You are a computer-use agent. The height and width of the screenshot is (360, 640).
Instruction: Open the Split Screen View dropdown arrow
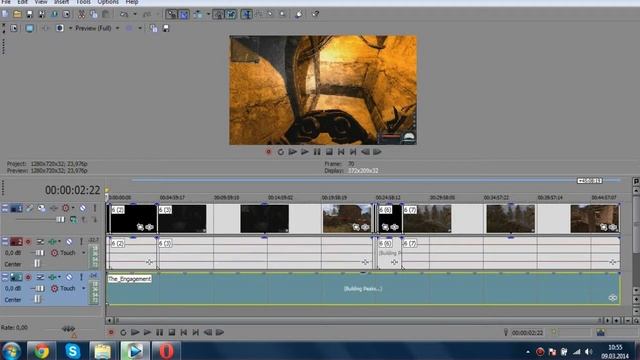(x=70, y=28)
